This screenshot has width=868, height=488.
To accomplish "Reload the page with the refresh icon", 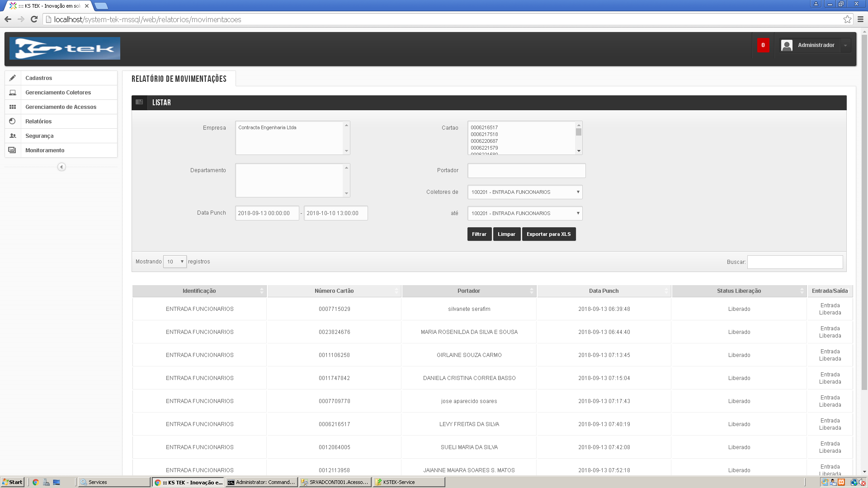I will tap(34, 19).
